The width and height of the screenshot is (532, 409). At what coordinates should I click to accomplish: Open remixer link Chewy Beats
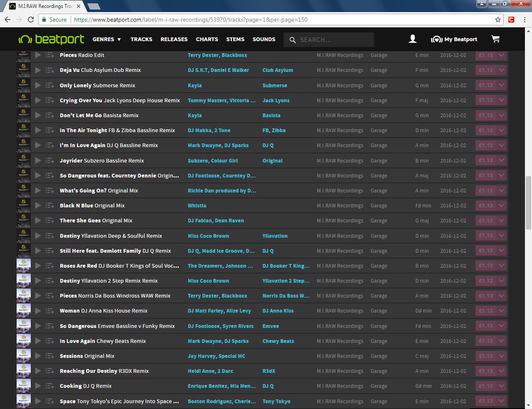click(x=278, y=341)
